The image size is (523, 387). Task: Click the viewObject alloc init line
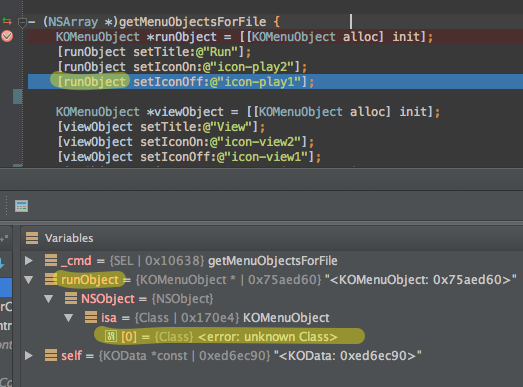(248, 112)
